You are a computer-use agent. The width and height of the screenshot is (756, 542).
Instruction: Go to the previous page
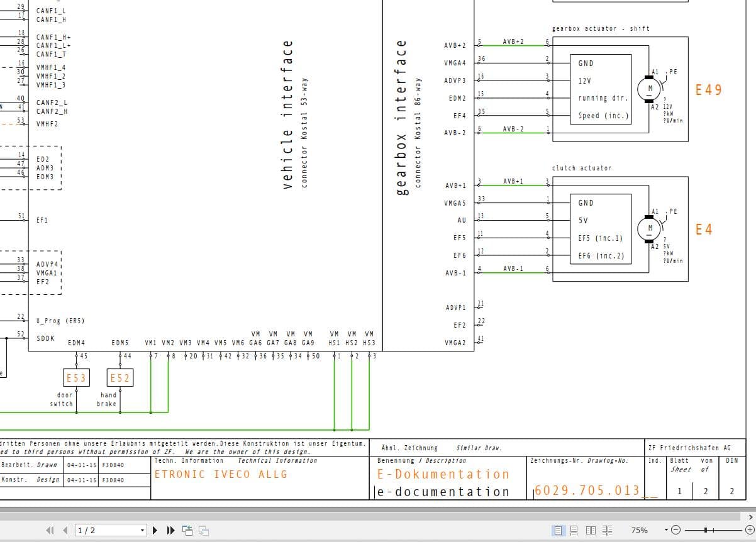pyautogui.click(x=65, y=531)
